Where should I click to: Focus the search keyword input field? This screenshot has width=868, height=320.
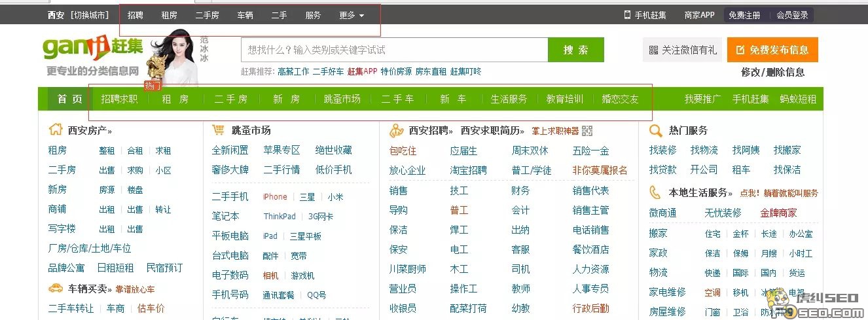coord(394,50)
